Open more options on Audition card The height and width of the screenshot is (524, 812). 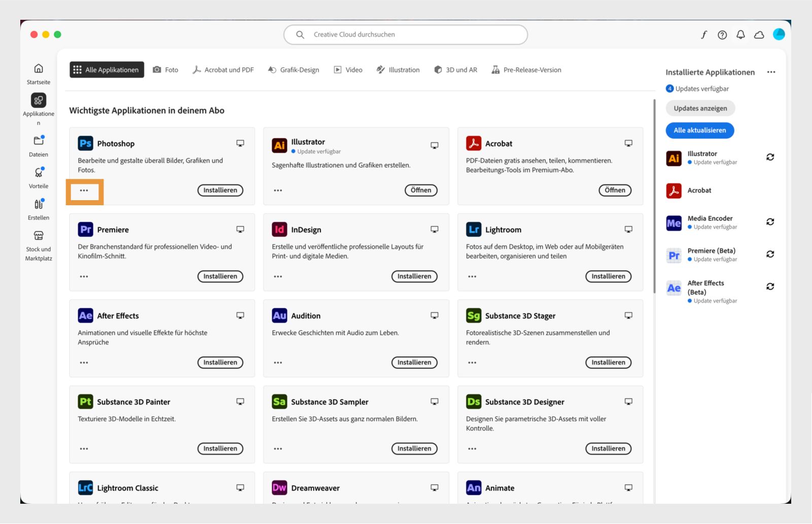278,363
